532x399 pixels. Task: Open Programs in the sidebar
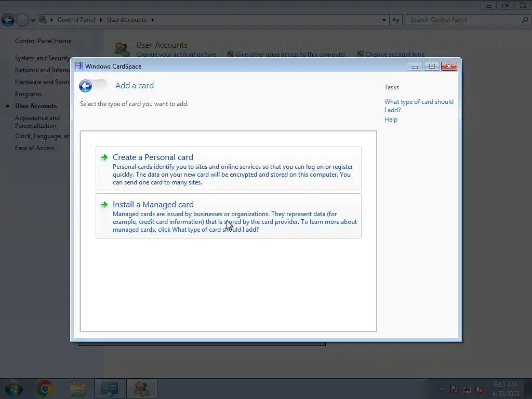click(28, 94)
